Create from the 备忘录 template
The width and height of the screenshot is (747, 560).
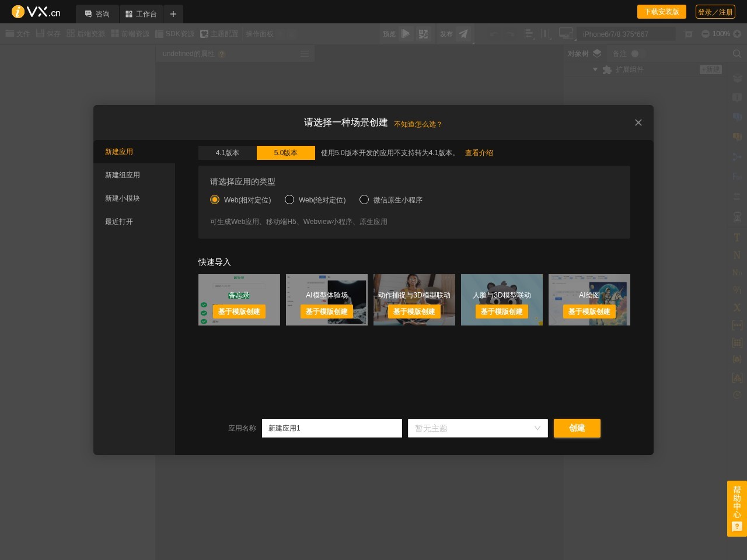tap(239, 311)
